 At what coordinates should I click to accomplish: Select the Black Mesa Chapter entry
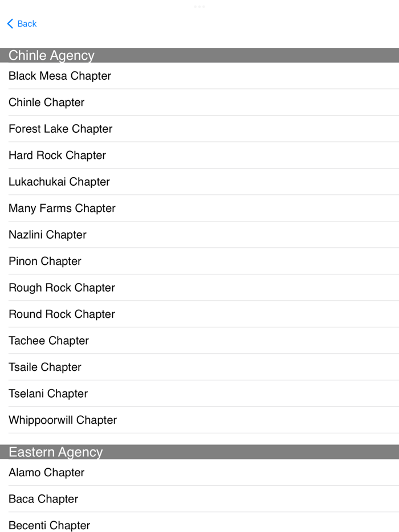59,76
